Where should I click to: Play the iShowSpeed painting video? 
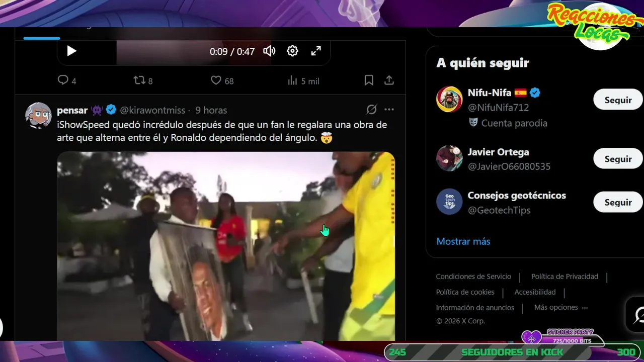[226, 246]
